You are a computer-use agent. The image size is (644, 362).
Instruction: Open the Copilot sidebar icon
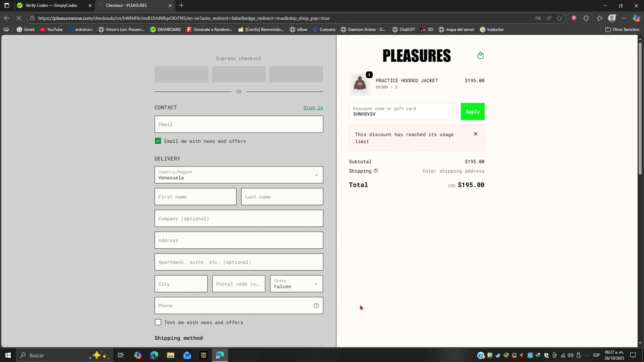[x=636, y=18]
